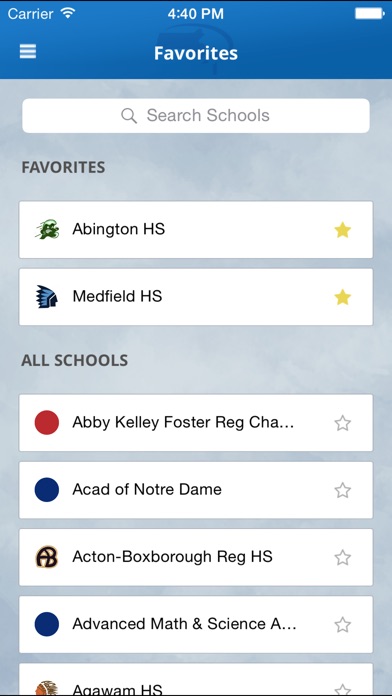Tap the Acton-Boxborough AB logo
The width and height of the screenshot is (392, 696).
[x=47, y=557]
